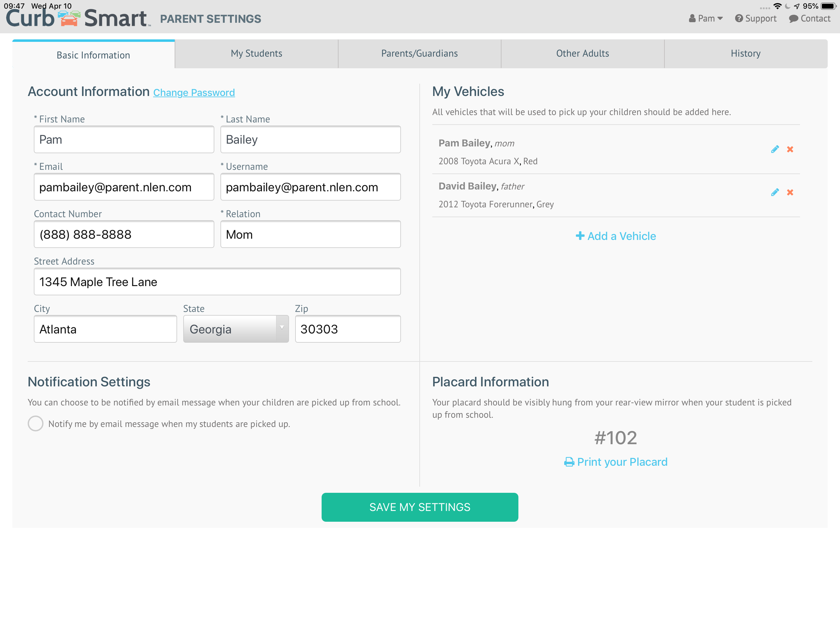This screenshot has height=630, width=840.
Task: Click the Street Address field
Action: tap(217, 281)
